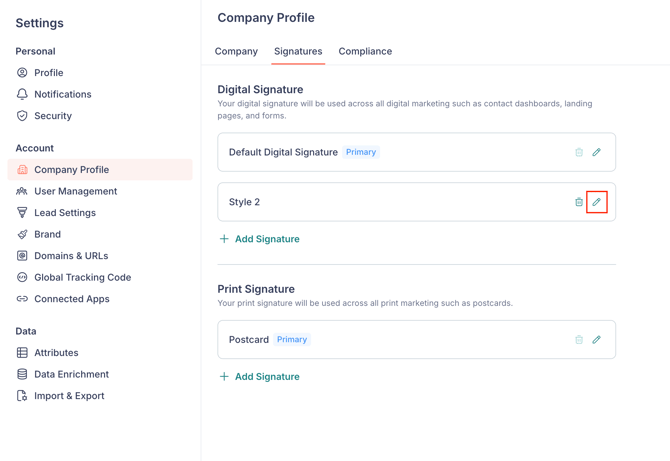Switch to the Company tab
This screenshot has width=670, height=461.
[236, 51]
